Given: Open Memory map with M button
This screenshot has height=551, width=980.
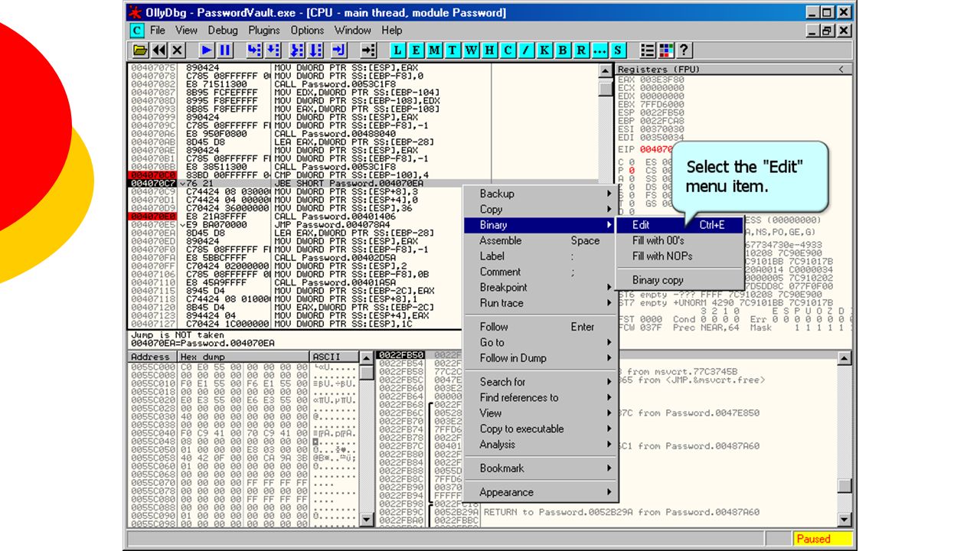Looking at the screenshot, I should (x=435, y=51).
